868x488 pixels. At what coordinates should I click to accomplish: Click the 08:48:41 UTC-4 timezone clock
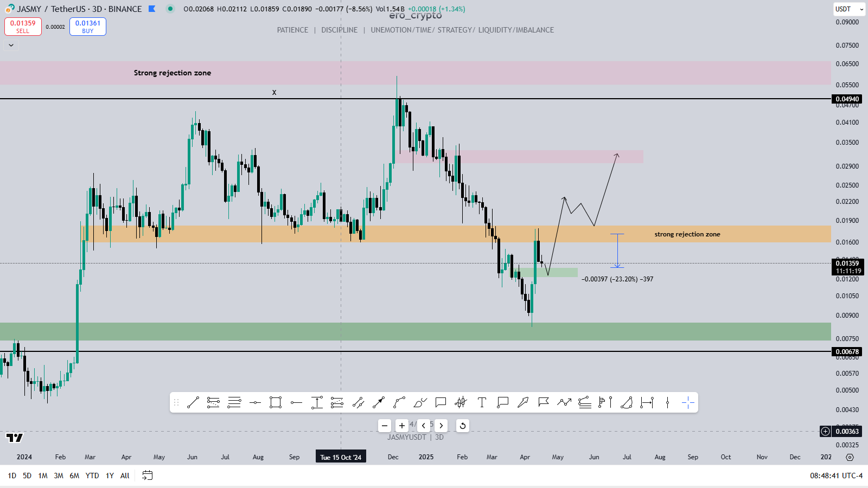[x=836, y=476]
